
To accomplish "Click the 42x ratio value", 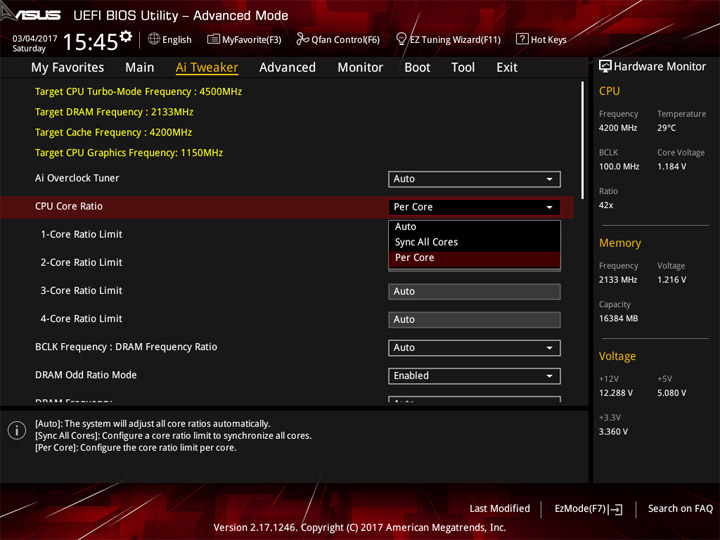I will pyautogui.click(x=606, y=205).
